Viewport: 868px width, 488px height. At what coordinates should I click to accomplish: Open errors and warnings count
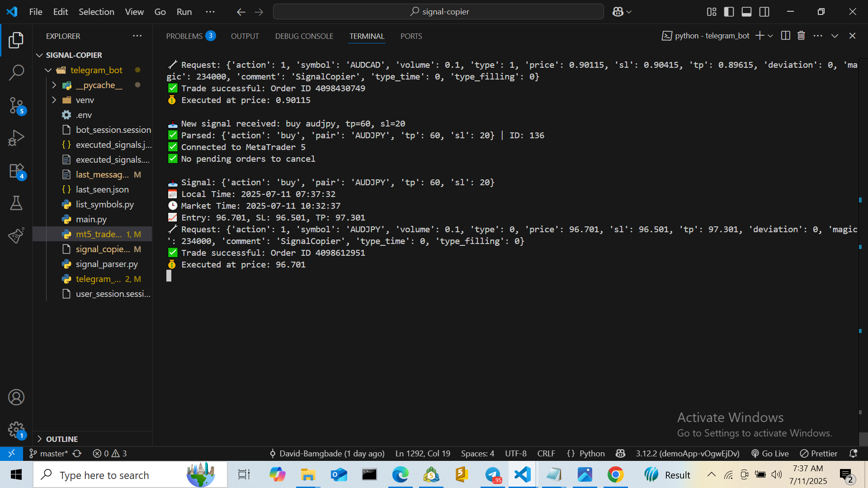pyautogui.click(x=110, y=453)
